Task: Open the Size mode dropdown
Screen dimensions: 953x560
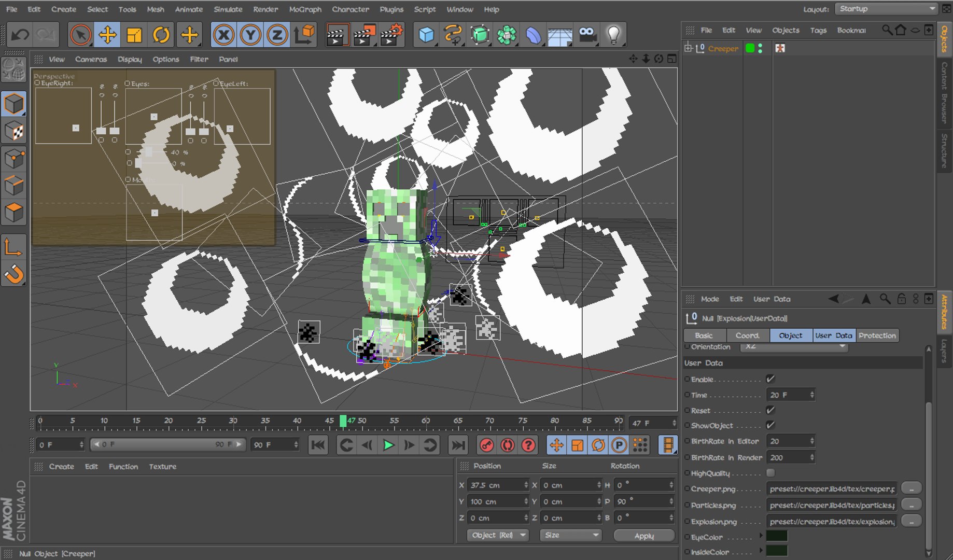Action: click(571, 535)
